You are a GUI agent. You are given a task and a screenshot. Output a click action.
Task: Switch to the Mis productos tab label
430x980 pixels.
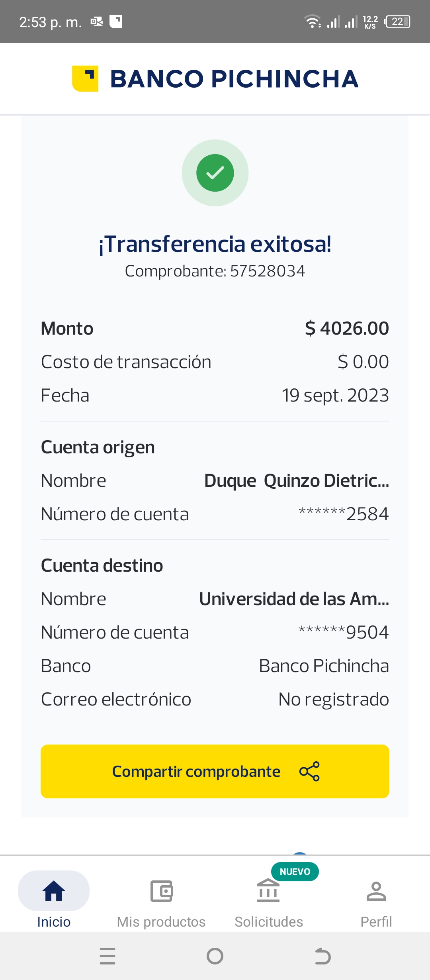pyautogui.click(x=161, y=922)
